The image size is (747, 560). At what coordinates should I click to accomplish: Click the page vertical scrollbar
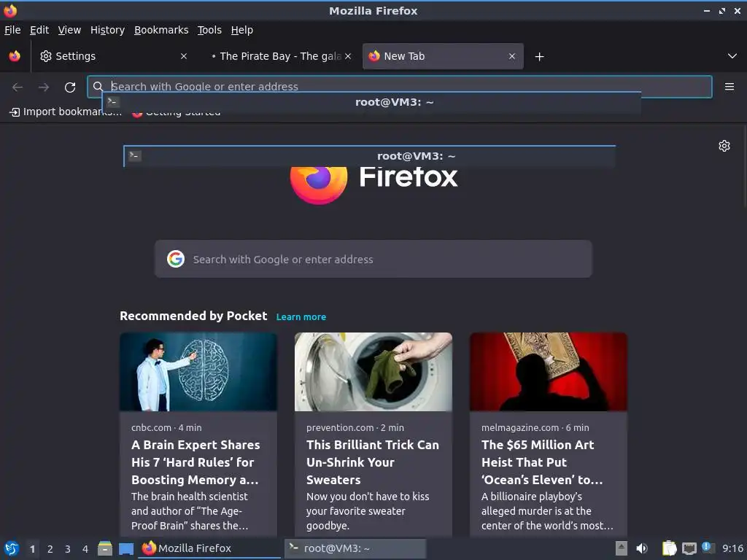click(x=745, y=167)
